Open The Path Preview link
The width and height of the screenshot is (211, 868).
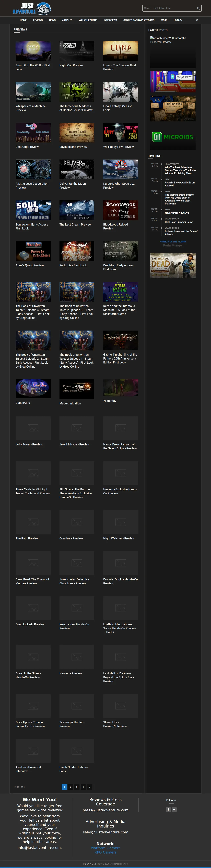[27, 538]
